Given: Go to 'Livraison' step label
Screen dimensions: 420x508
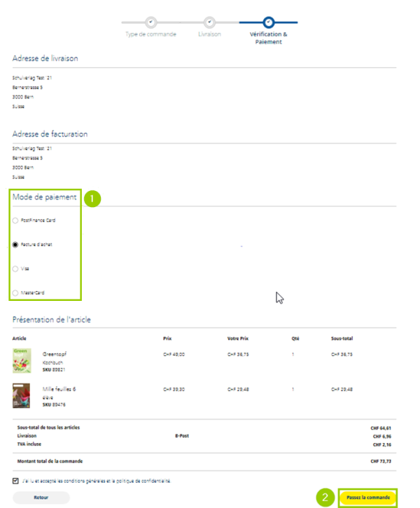Looking at the screenshot, I should point(209,34).
